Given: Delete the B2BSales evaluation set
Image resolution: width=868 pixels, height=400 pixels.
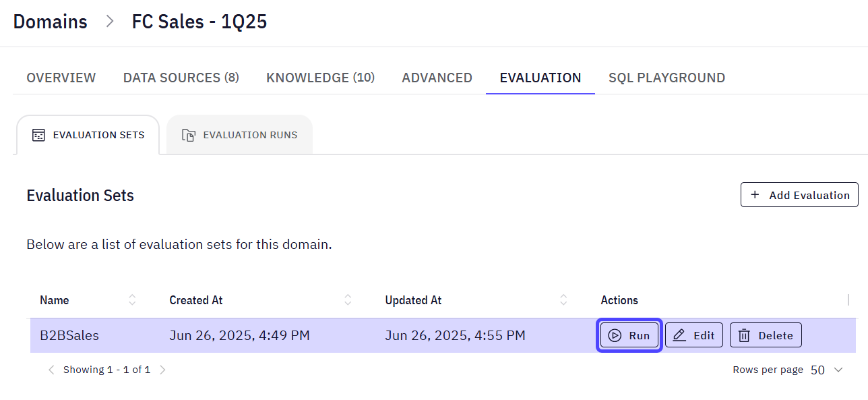Looking at the screenshot, I should (x=766, y=335).
